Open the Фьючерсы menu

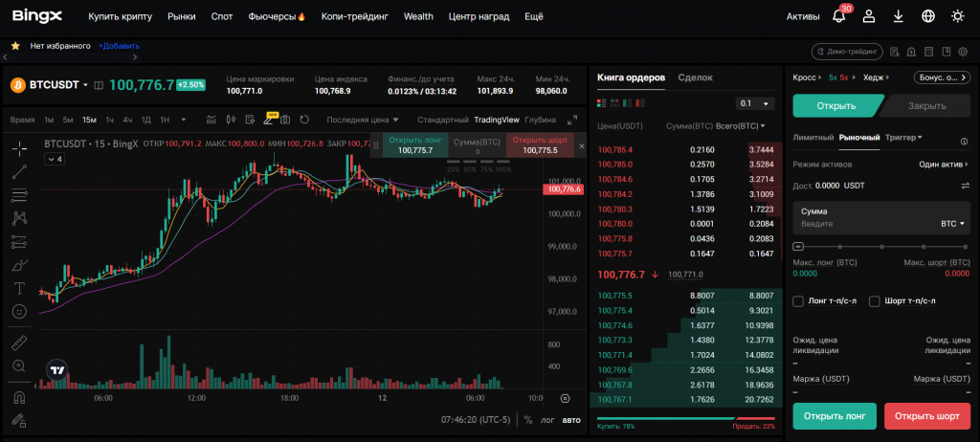point(277,17)
